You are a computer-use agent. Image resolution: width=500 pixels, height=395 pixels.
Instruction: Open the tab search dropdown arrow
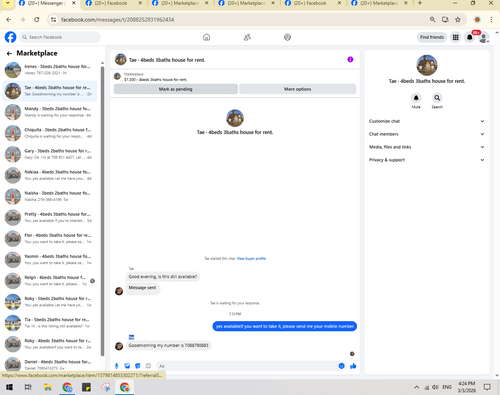point(7,3)
